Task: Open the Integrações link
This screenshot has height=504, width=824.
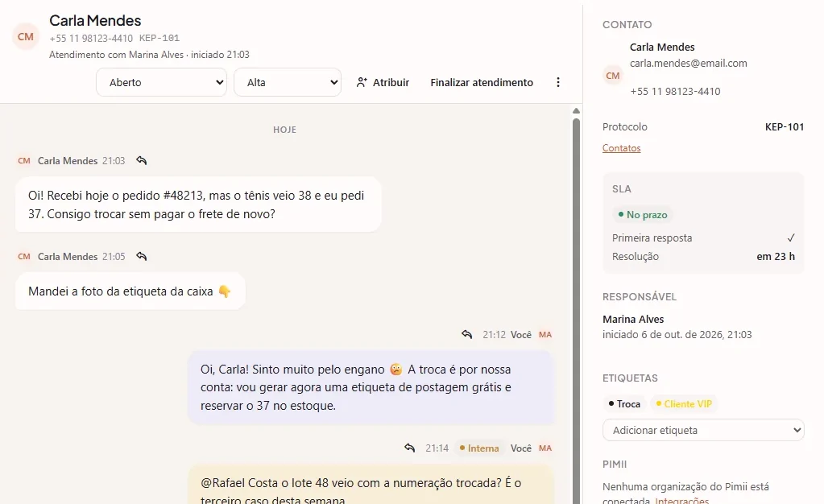Action: [x=681, y=500]
